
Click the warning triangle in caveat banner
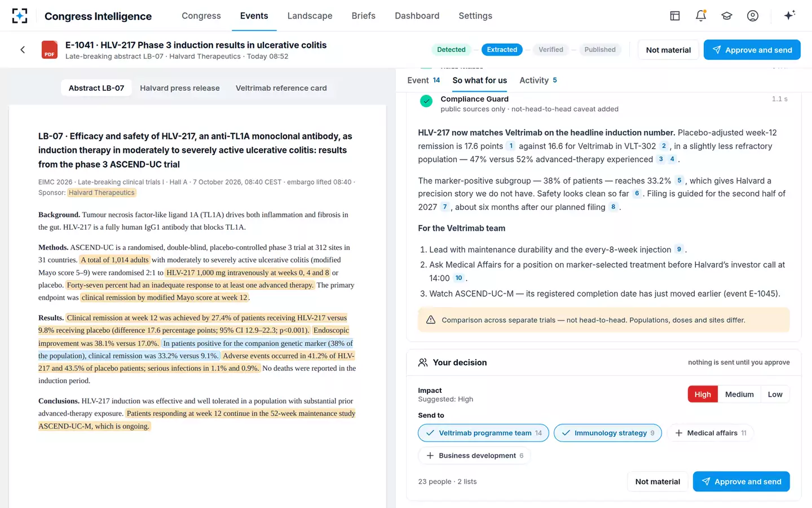click(x=431, y=320)
